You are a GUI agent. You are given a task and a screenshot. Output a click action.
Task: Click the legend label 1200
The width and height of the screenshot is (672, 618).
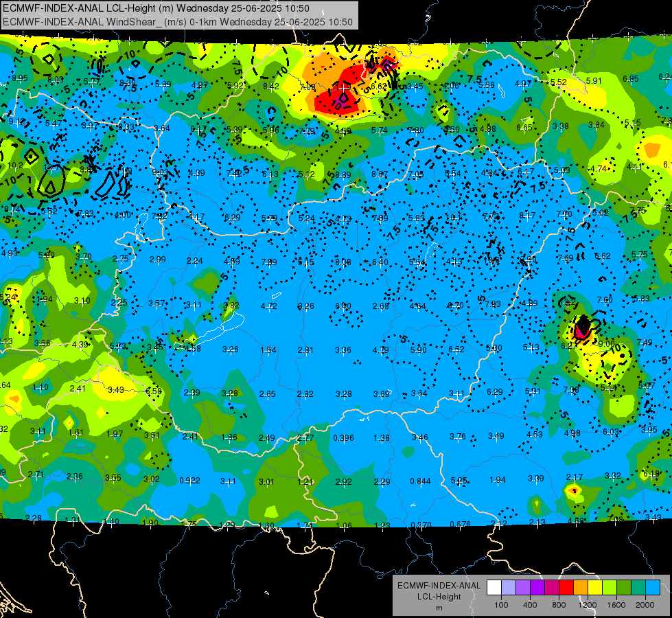[x=587, y=605]
